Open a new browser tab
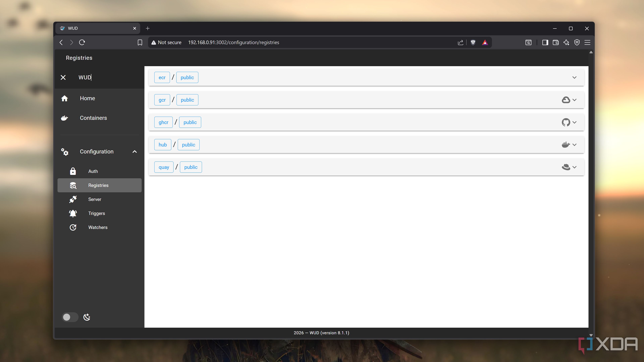This screenshot has height=362, width=644. coord(148,28)
